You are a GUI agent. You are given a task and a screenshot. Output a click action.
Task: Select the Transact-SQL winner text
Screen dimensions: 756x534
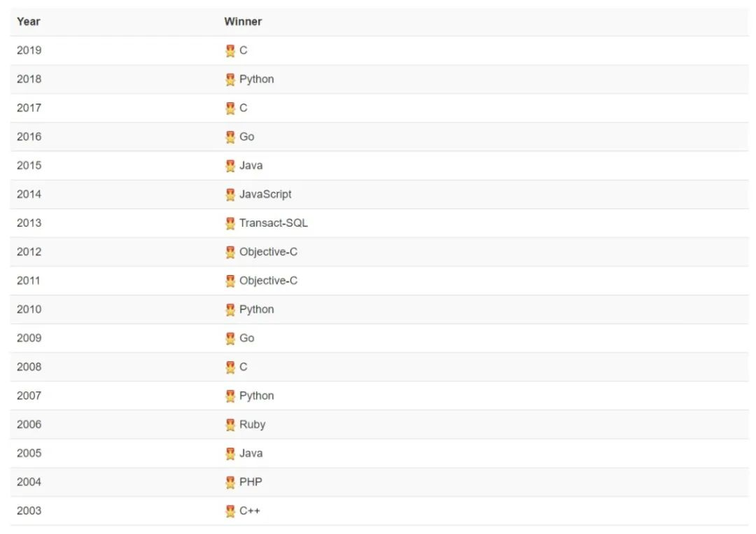tap(274, 223)
